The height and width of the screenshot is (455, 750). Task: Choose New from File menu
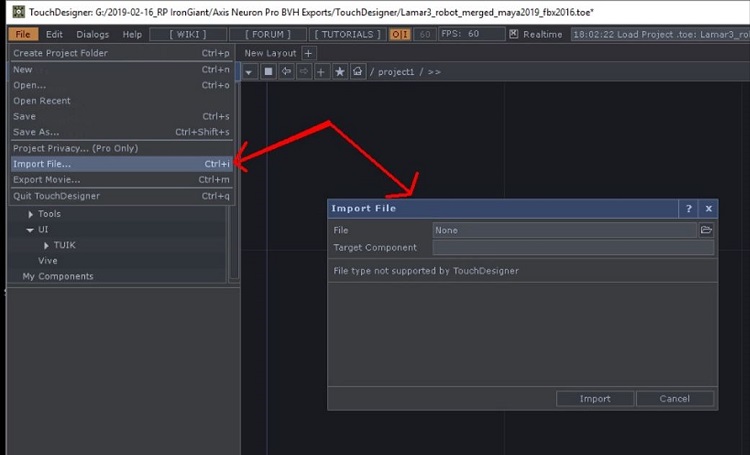coord(121,69)
